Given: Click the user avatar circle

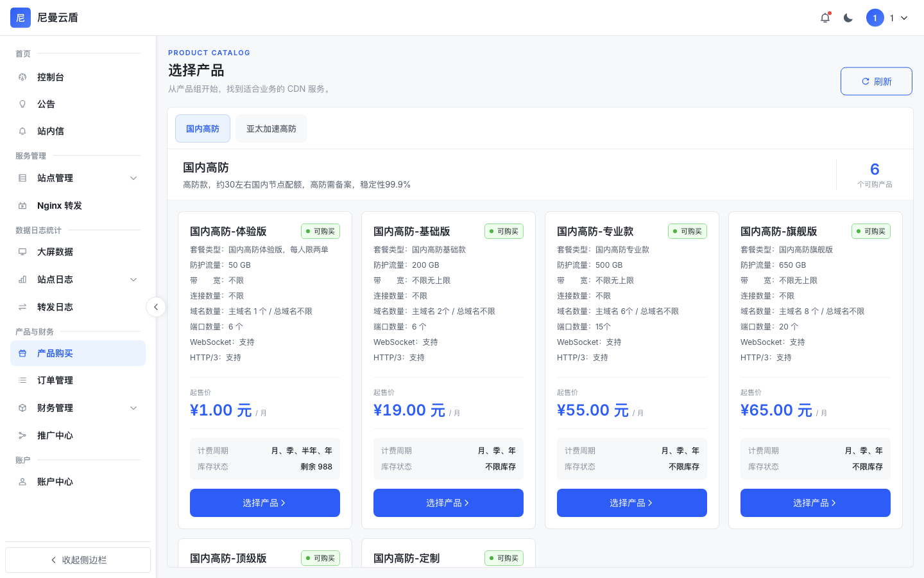Looking at the screenshot, I should click(x=875, y=18).
